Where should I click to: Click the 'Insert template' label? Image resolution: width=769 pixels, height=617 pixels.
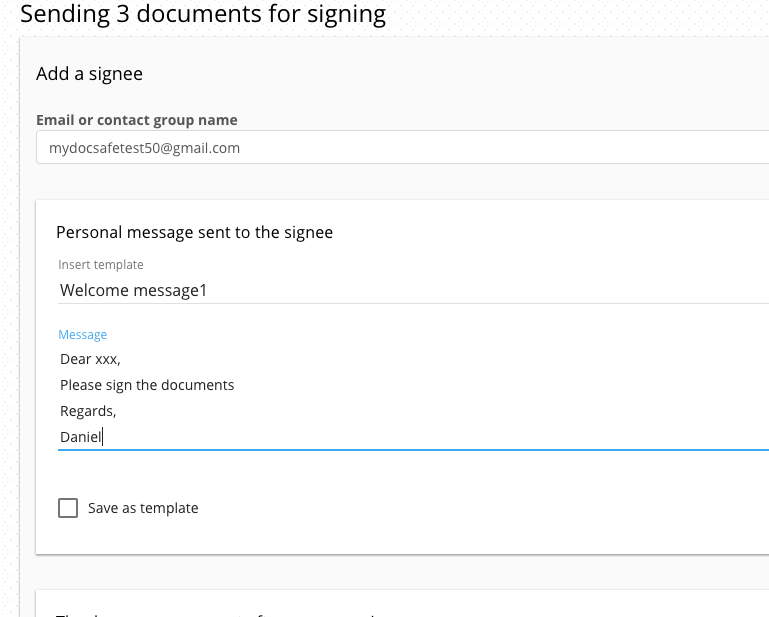coord(101,265)
